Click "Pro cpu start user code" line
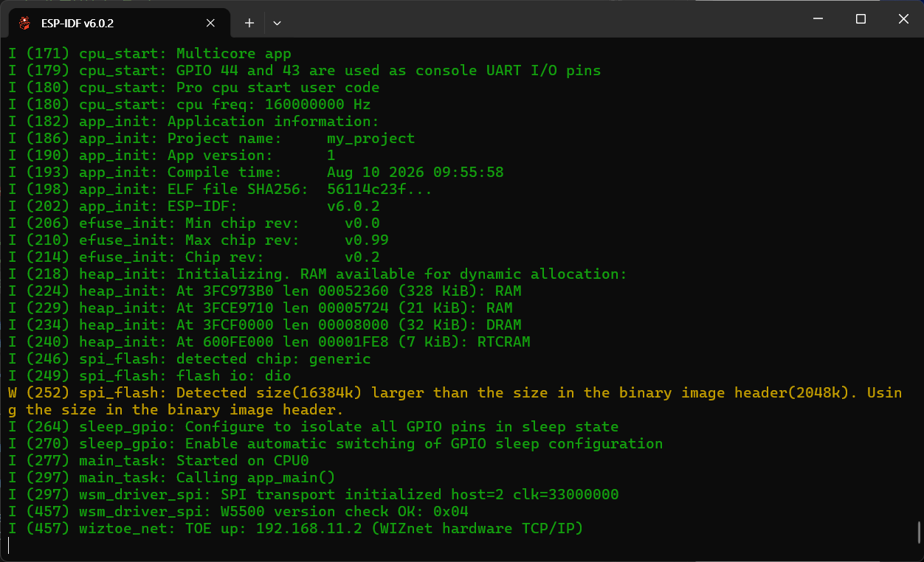 [x=193, y=88]
